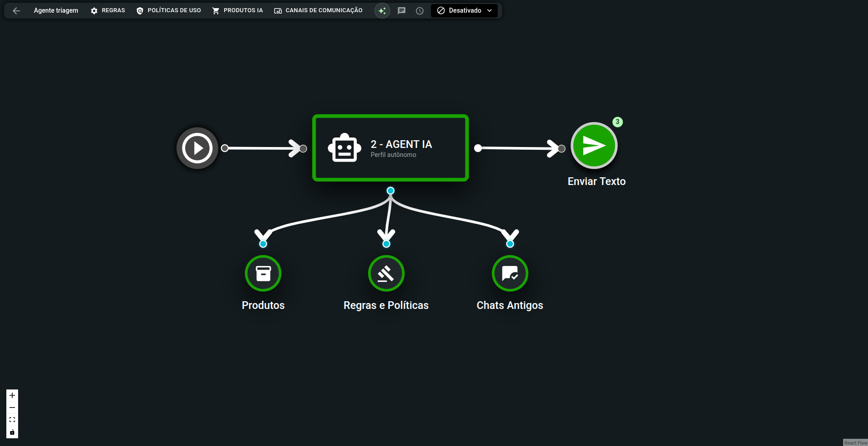
Task: Zoom in with the plus control
Action: tap(12, 395)
